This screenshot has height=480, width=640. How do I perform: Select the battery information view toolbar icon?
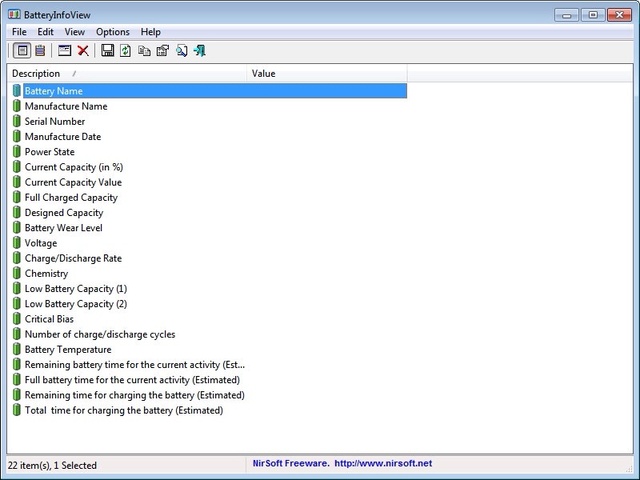pos(22,51)
